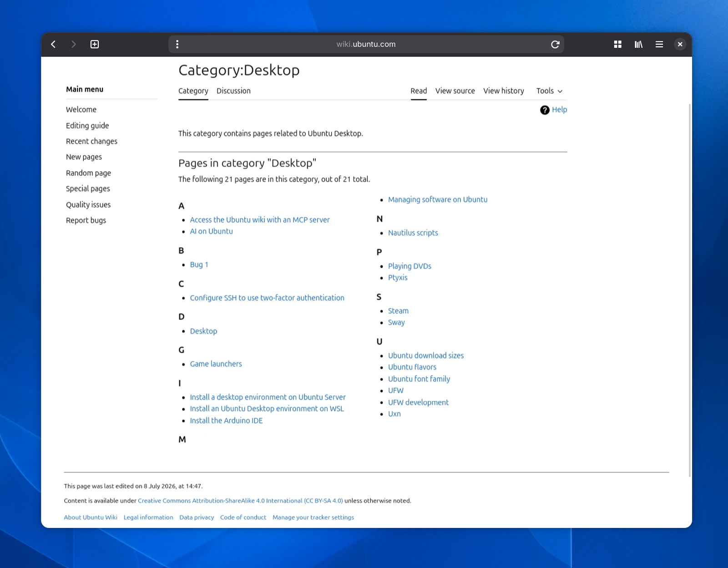Viewport: 728px width, 568px height.
Task: Click the Category:Desktop page heading
Action: tap(239, 70)
